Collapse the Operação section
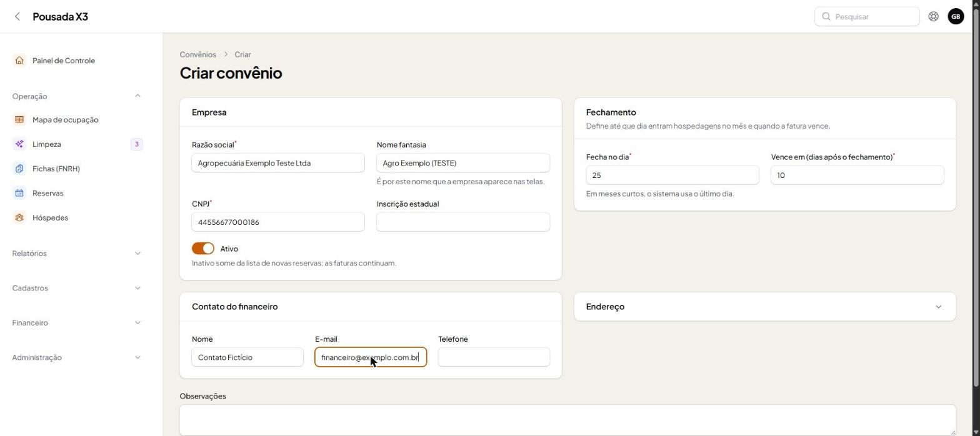980x436 pixels. coord(137,96)
